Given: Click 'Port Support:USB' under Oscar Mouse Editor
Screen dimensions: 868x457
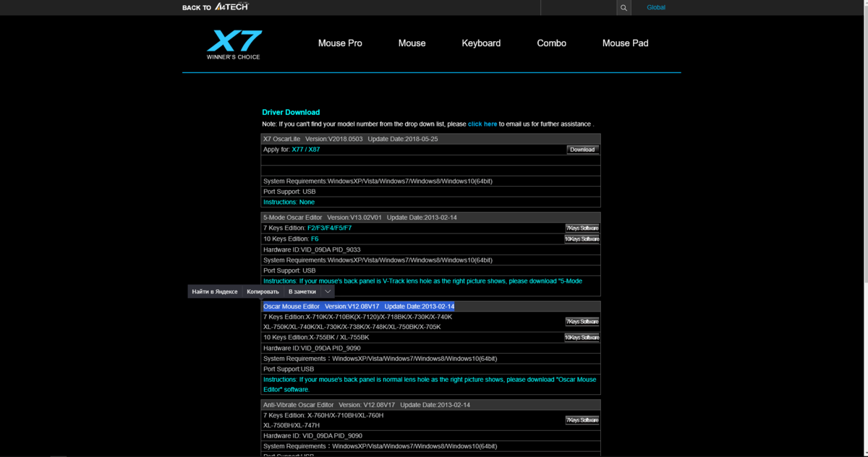Looking at the screenshot, I should tap(289, 369).
